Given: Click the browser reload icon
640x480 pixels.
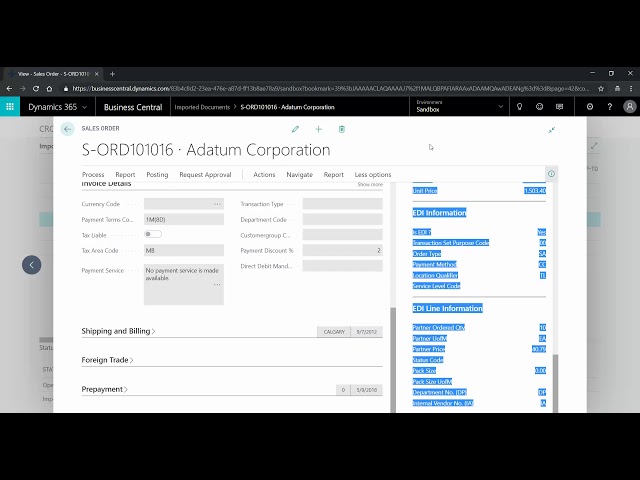Looking at the screenshot, I should tap(36, 88).
